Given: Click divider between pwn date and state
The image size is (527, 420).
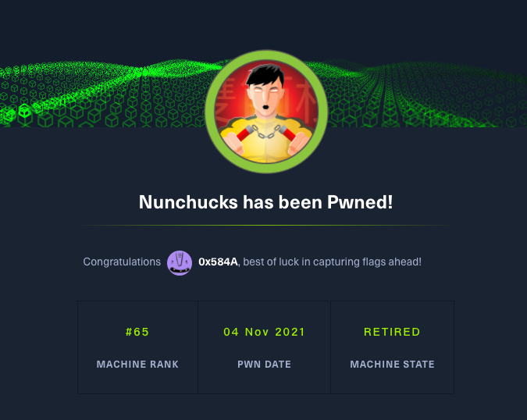Looking at the screenshot, I should point(330,347).
